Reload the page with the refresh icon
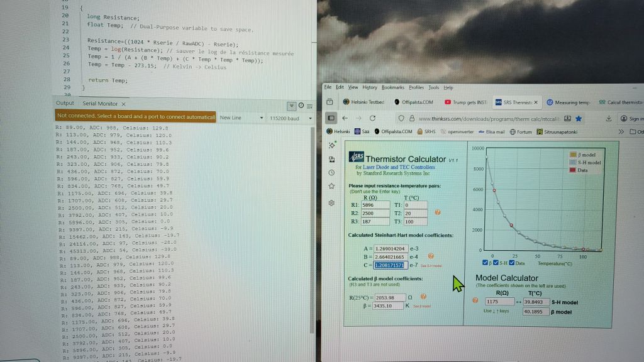 click(373, 118)
